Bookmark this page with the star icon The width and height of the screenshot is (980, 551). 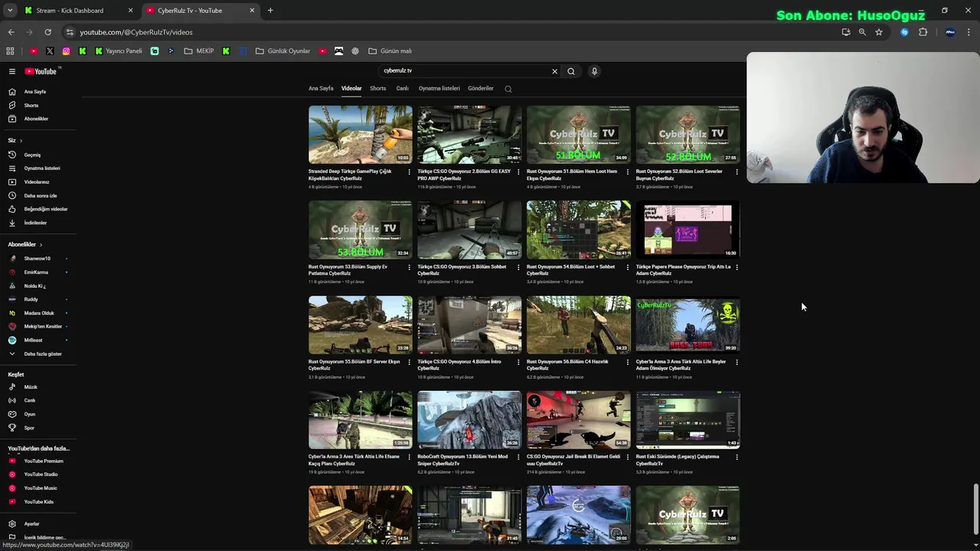[x=879, y=32]
